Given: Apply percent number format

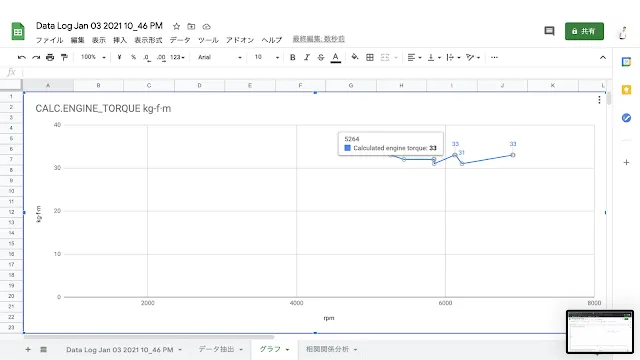Looking at the screenshot, I should pyautogui.click(x=133, y=58).
